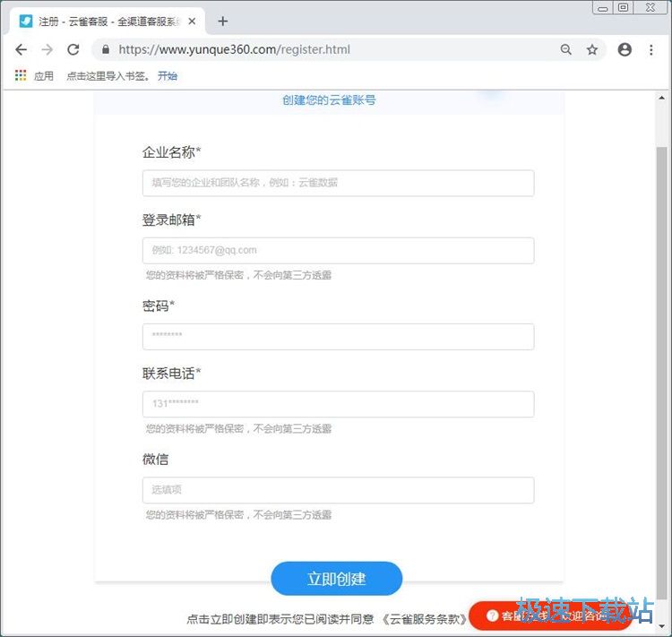Screen dimensions: 672x637
Task: Reload the registration page
Action: [73, 50]
